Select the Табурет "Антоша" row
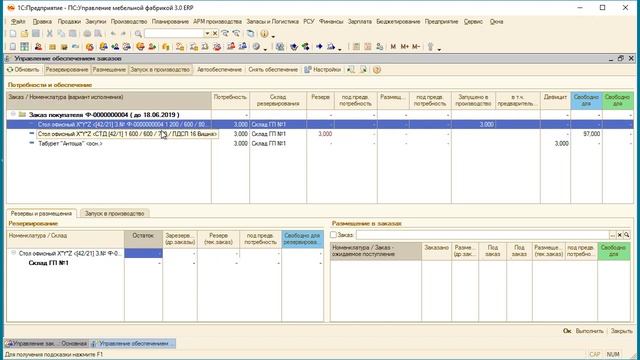Screen dimensions: 640x360 (320, 144)
